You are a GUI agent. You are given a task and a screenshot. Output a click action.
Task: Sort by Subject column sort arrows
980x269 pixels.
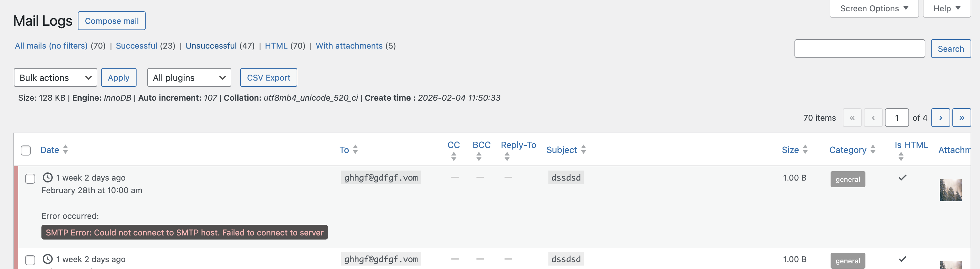[x=584, y=150]
